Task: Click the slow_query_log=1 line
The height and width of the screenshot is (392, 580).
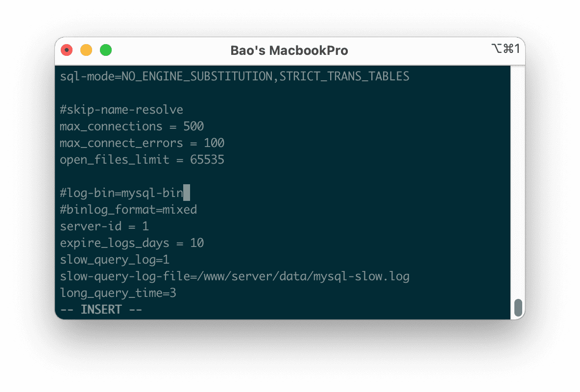Action: pos(115,260)
